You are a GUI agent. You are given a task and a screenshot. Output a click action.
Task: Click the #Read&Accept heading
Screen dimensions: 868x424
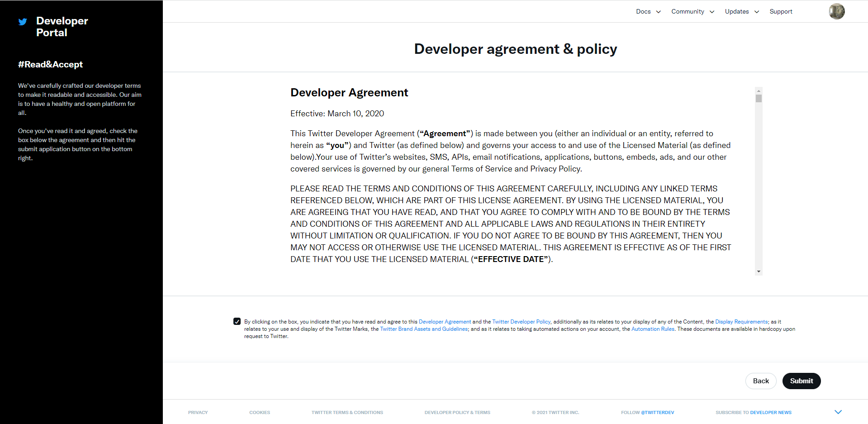pos(50,64)
